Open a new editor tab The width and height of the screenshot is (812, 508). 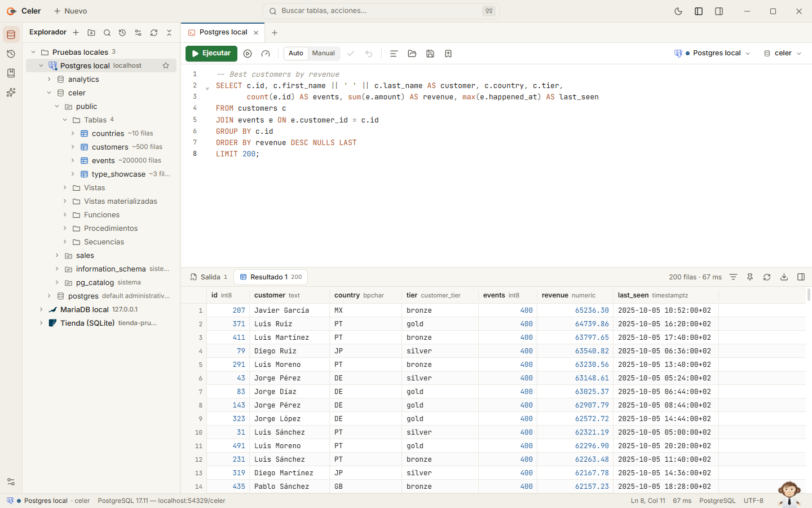tap(275, 33)
